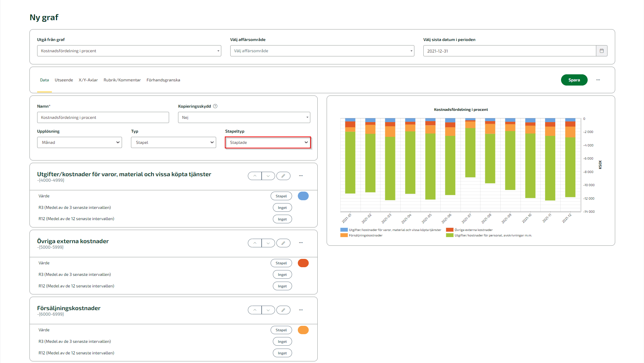Switch to the Data tab
644x363 pixels.
click(45, 80)
